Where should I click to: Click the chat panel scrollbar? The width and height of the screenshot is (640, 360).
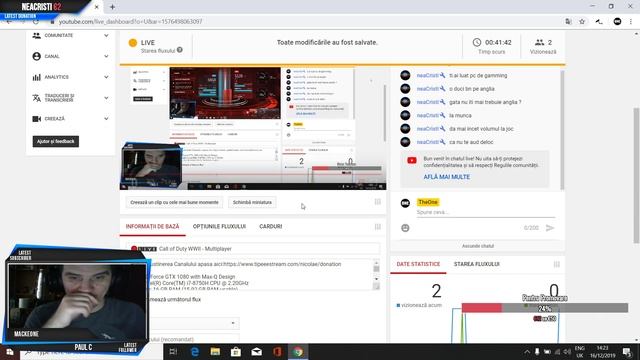(x=562, y=130)
